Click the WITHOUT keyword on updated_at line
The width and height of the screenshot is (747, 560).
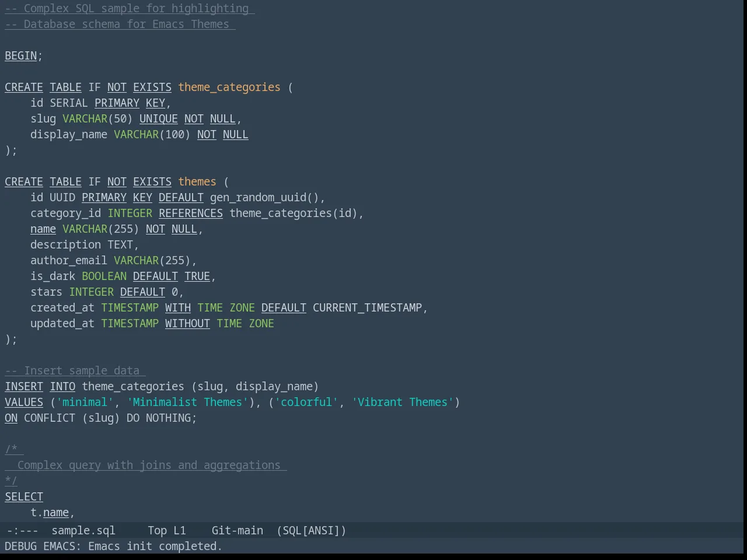tap(187, 324)
